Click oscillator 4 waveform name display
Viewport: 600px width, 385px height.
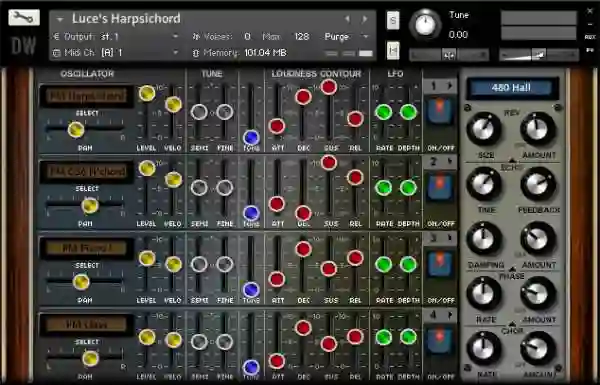(87, 325)
